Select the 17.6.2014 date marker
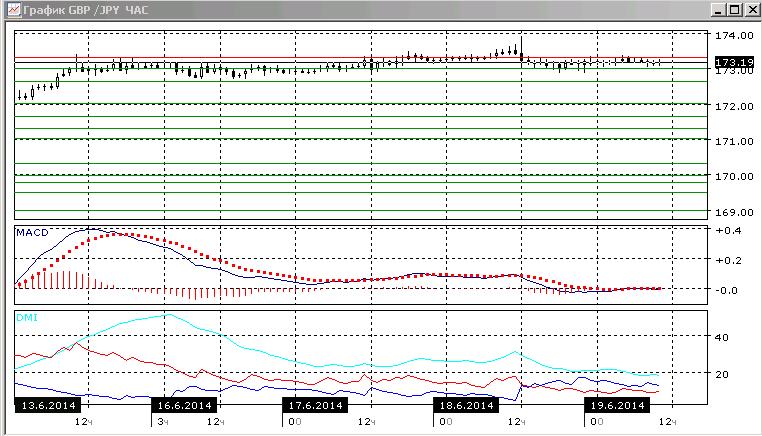This screenshot has width=762, height=436. coord(315,405)
